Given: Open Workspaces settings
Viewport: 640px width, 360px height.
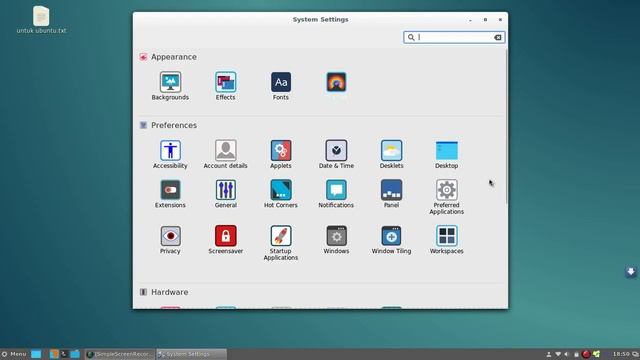Looking at the screenshot, I should coord(447,240).
